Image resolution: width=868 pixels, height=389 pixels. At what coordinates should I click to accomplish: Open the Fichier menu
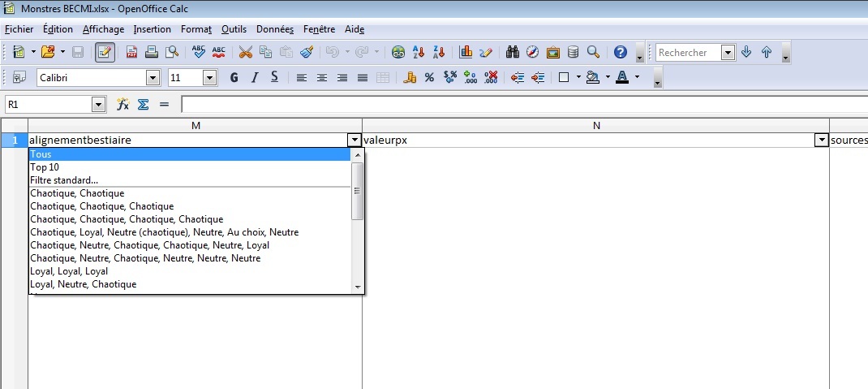[19, 29]
